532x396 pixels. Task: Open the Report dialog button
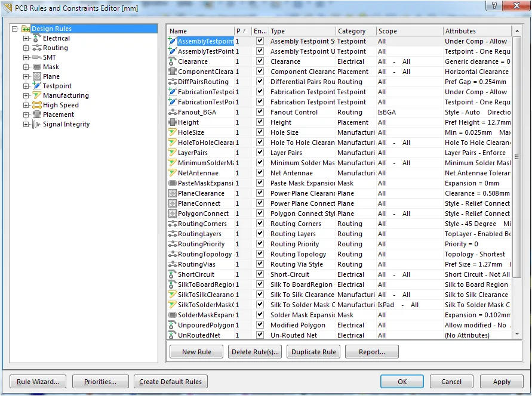point(372,352)
